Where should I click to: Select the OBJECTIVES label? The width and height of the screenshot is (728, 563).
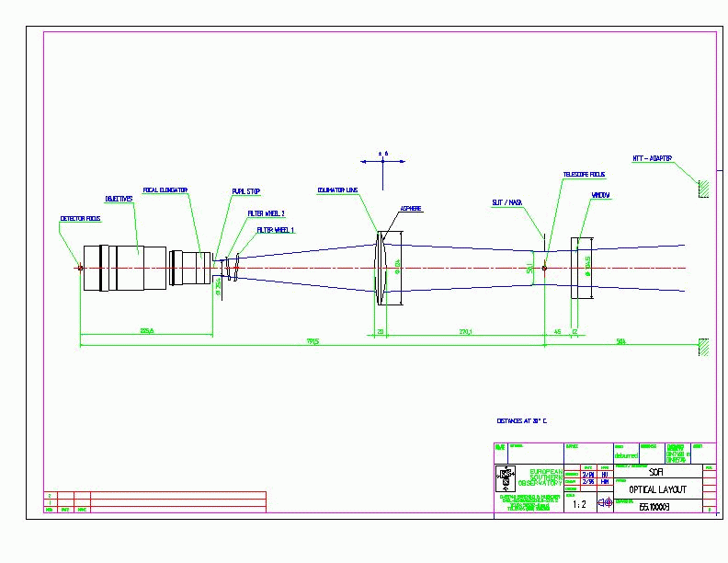coord(119,199)
